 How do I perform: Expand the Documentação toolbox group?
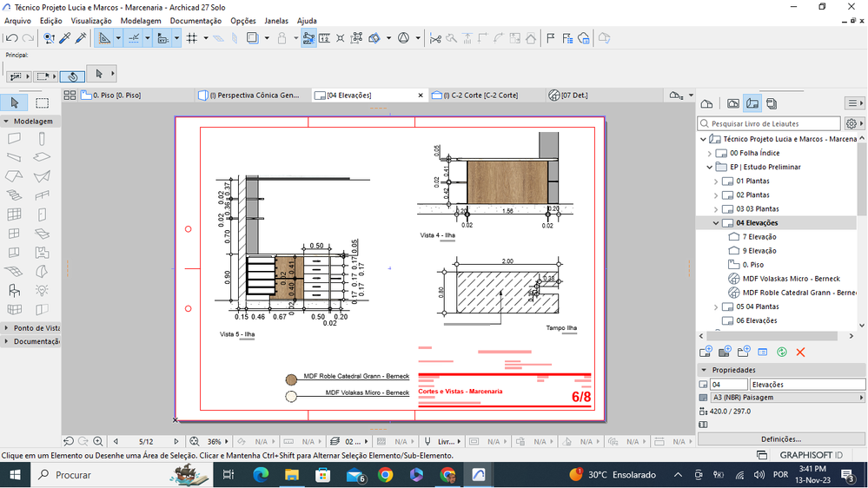click(x=6, y=341)
